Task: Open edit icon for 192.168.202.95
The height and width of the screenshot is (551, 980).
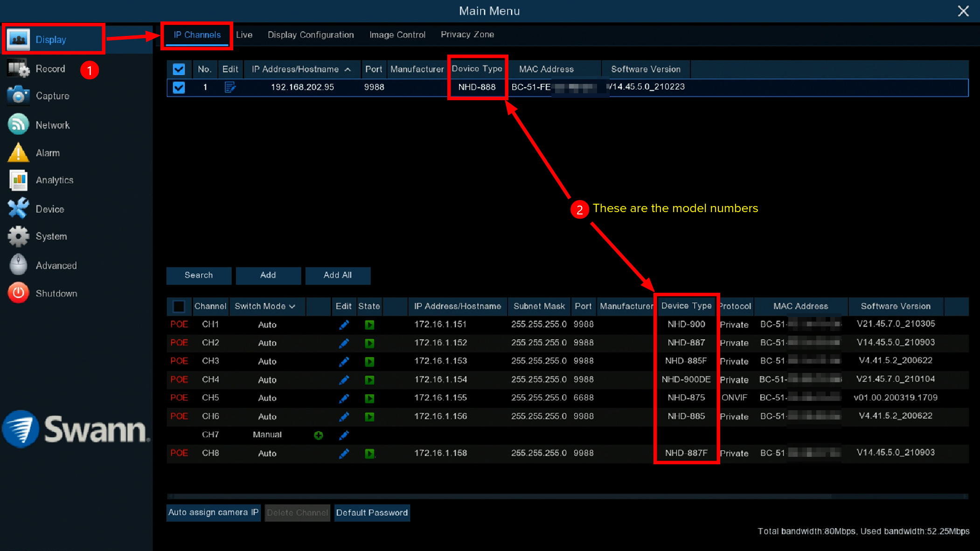Action: point(230,87)
